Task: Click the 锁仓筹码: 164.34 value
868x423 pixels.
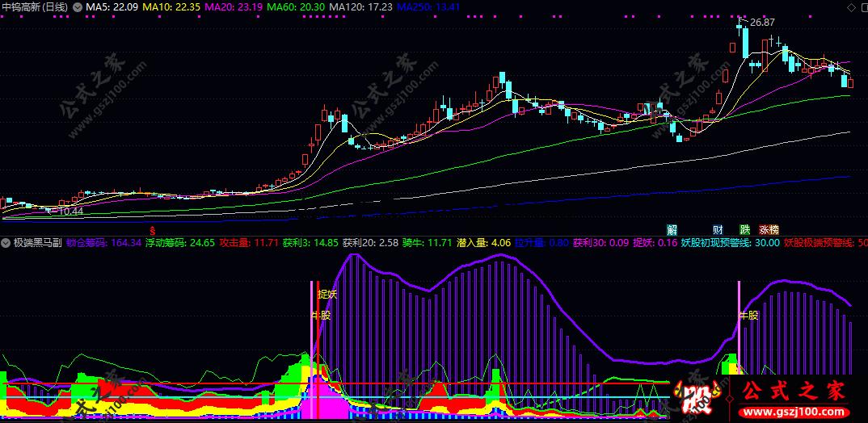Action: [103, 242]
